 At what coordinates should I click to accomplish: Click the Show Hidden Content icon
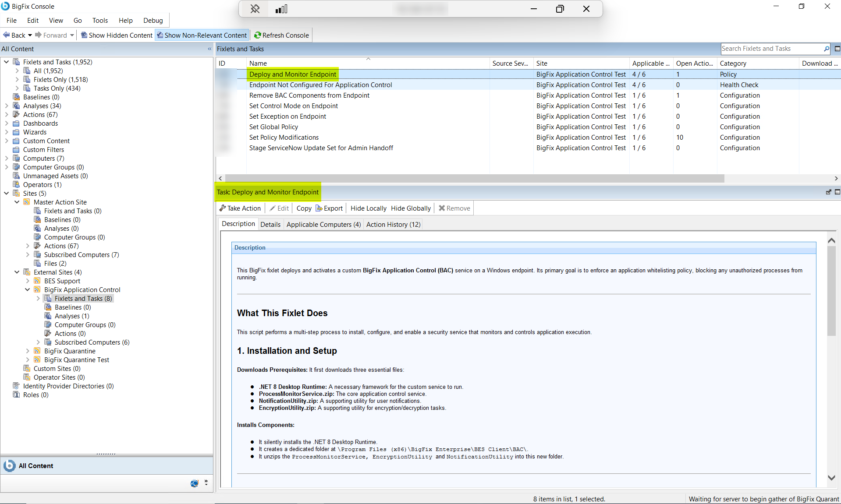pos(84,35)
